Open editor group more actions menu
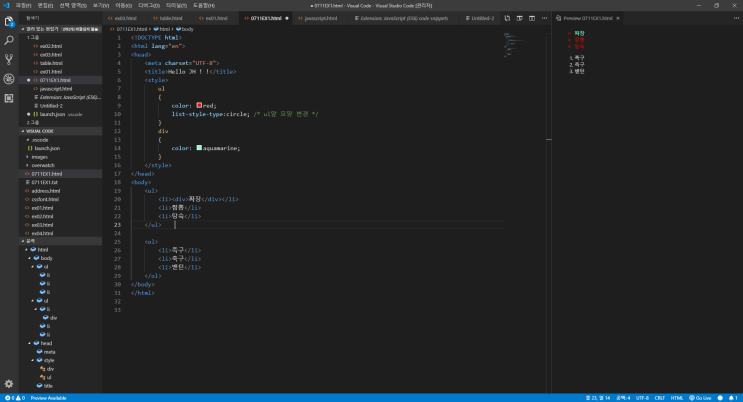This screenshot has width=743, height=402. (x=544, y=18)
